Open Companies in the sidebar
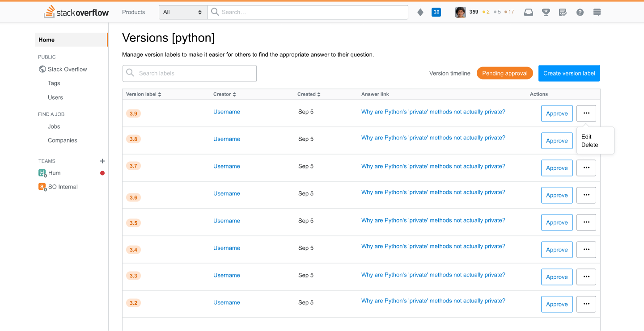This screenshot has height=331, width=644. pyautogui.click(x=63, y=140)
